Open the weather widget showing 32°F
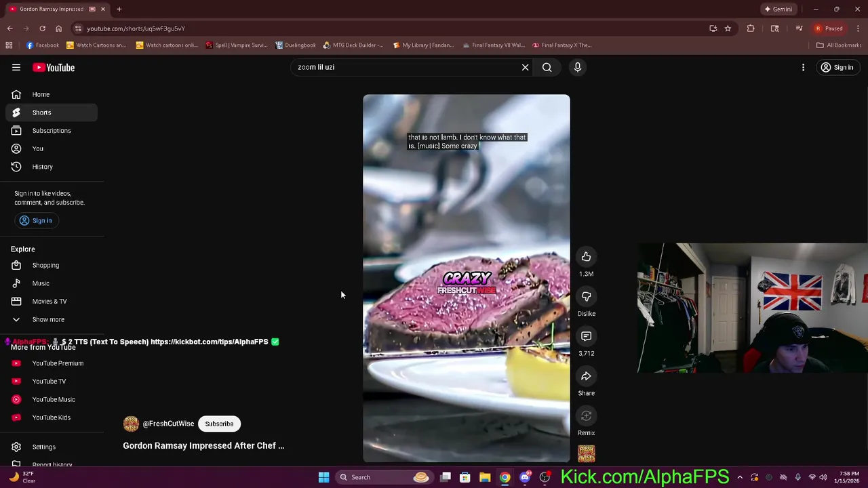The image size is (868, 488). (22, 477)
